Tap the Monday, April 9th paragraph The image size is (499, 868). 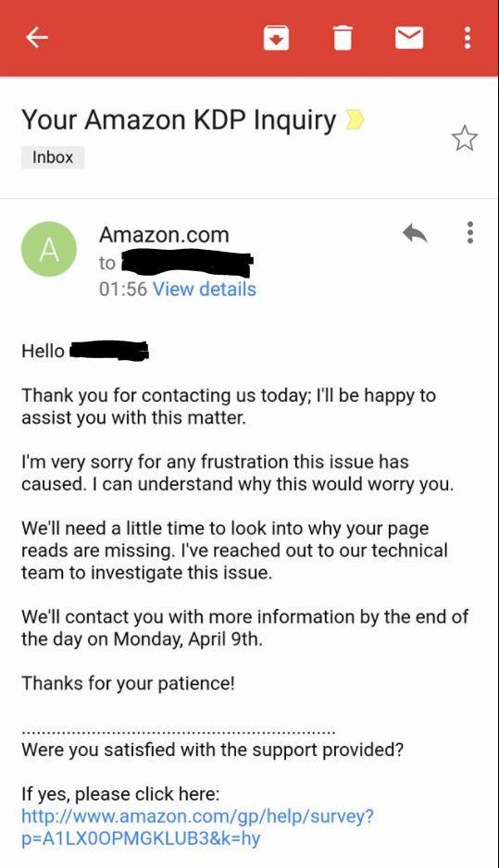click(x=244, y=627)
